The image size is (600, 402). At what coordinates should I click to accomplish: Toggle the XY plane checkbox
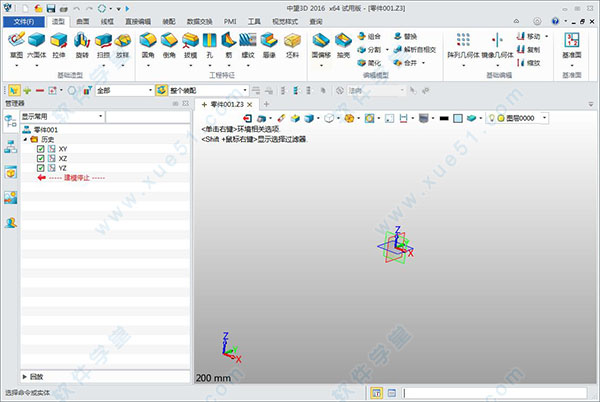[x=40, y=149]
